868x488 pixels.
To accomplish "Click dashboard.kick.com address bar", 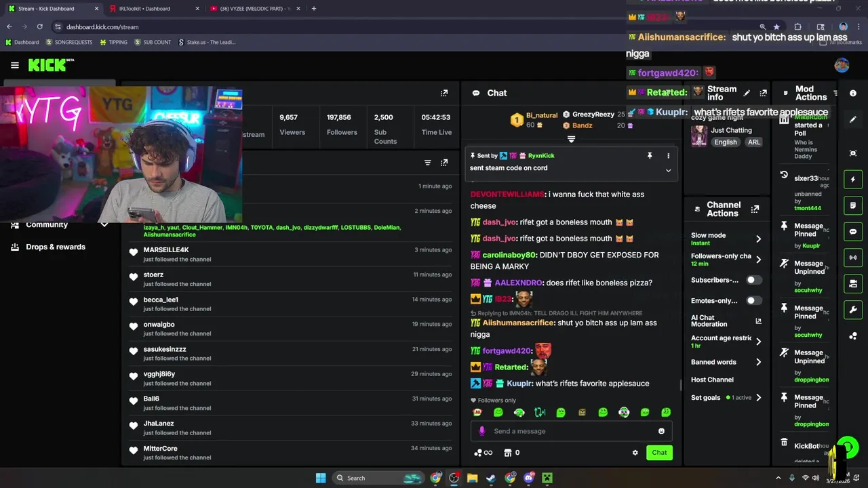I will [407, 27].
